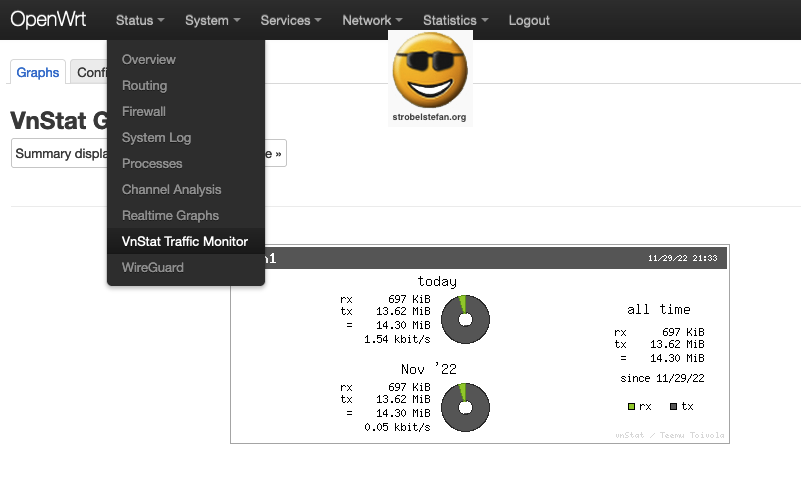Click the 'today' heading in graph

pyautogui.click(x=437, y=282)
